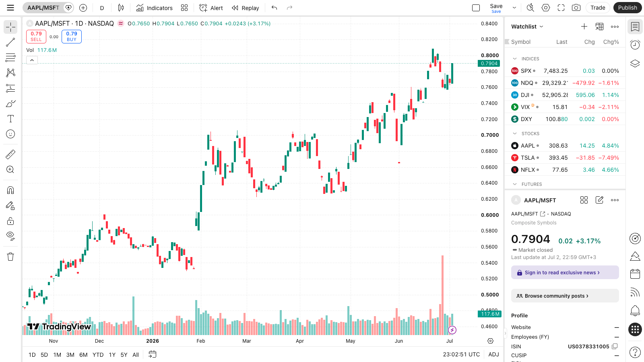Select the TSLA watchlist row
The height and width of the screenshot is (362, 644).
pos(565,158)
